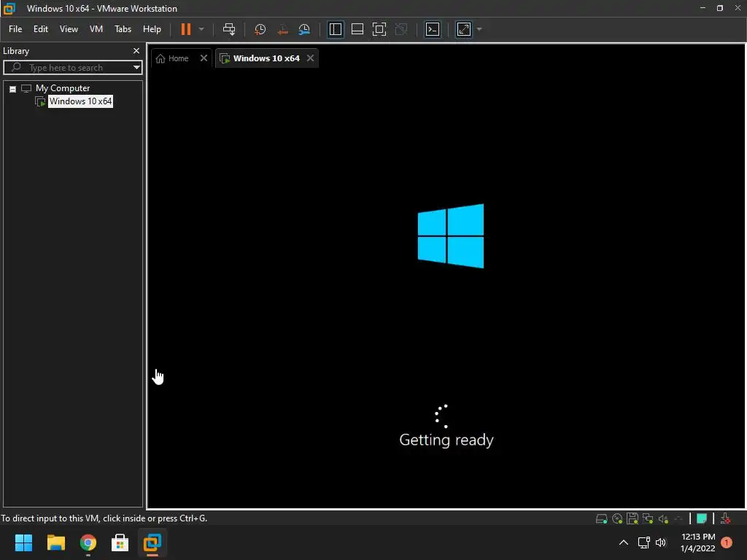Click the sound card status icon
The height and width of the screenshot is (560, 747).
tap(663, 518)
